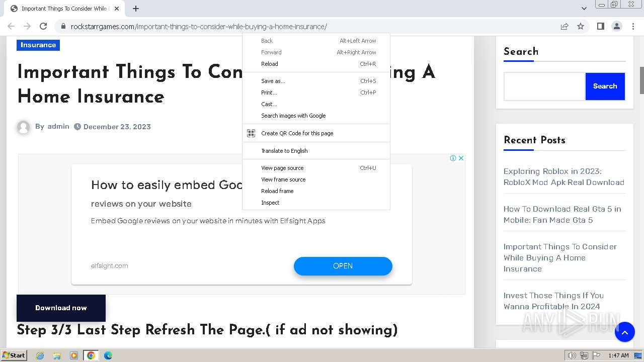This screenshot has width=644, height=362.
Task: Open the Chrome profile avatar icon
Action: [x=616, y=26]
